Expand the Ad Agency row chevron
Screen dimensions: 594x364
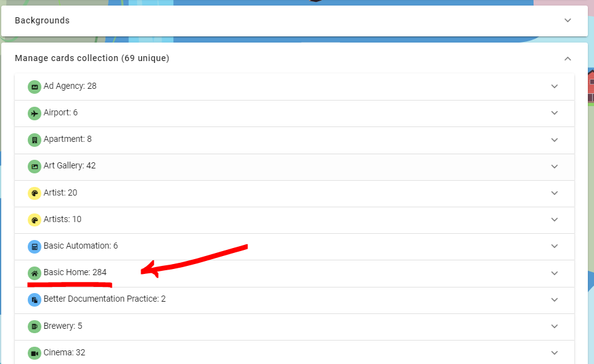(555, 86)
